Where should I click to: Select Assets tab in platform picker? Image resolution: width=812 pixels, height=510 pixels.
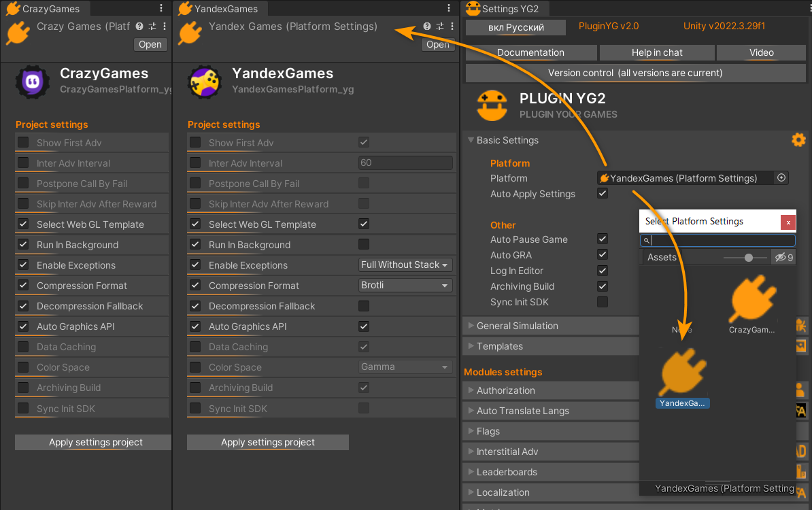(x=661, y=257)
